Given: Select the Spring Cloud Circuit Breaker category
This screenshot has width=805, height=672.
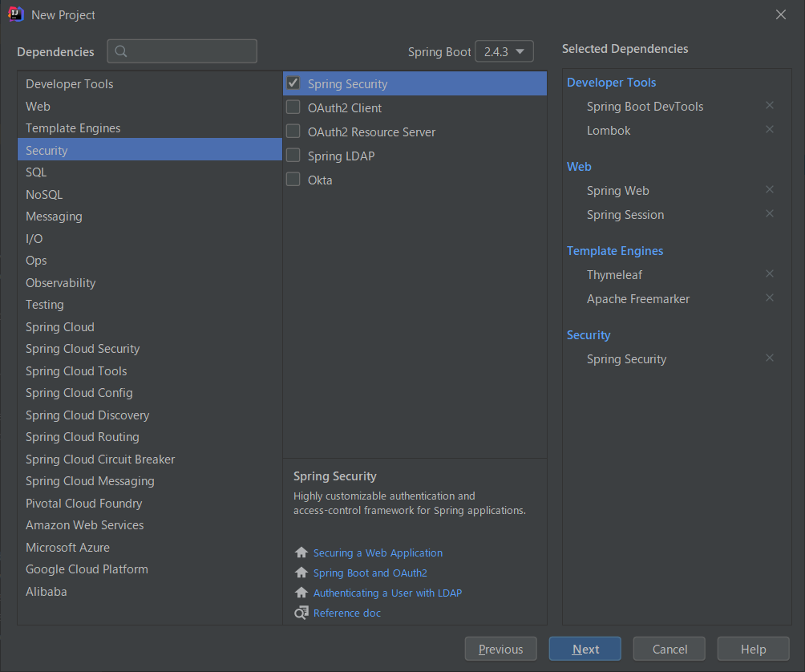Looking at the screenshot, I should click(x=150, y=459).
